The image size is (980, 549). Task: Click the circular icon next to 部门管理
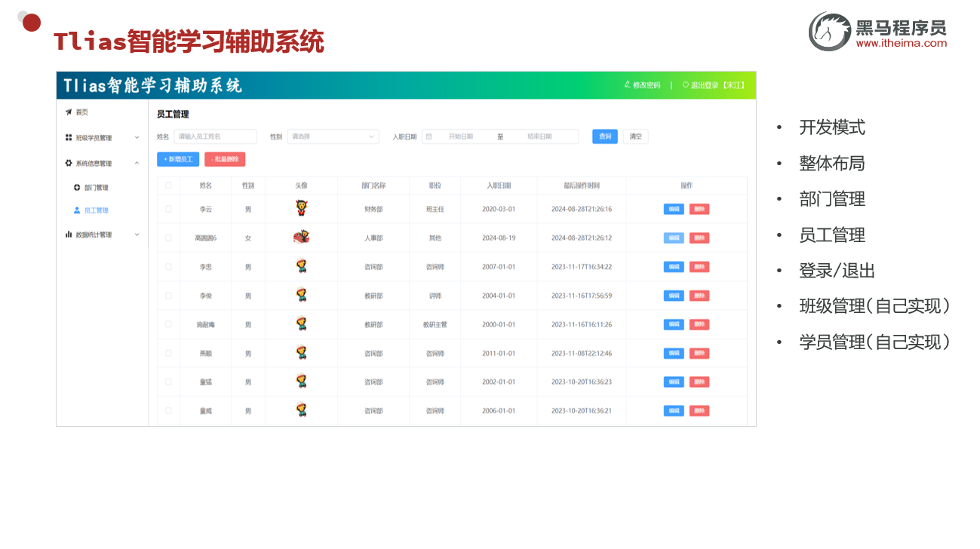[77, 187]
